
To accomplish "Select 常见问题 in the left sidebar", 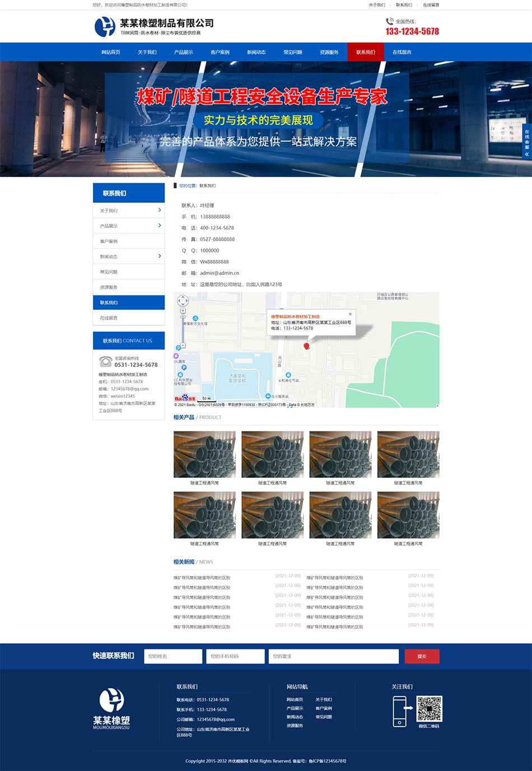I will click(x=129, y=272).
